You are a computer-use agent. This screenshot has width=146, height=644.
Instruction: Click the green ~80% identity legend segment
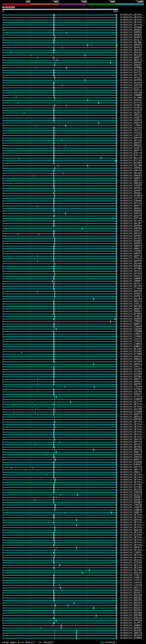coord(101,4)
